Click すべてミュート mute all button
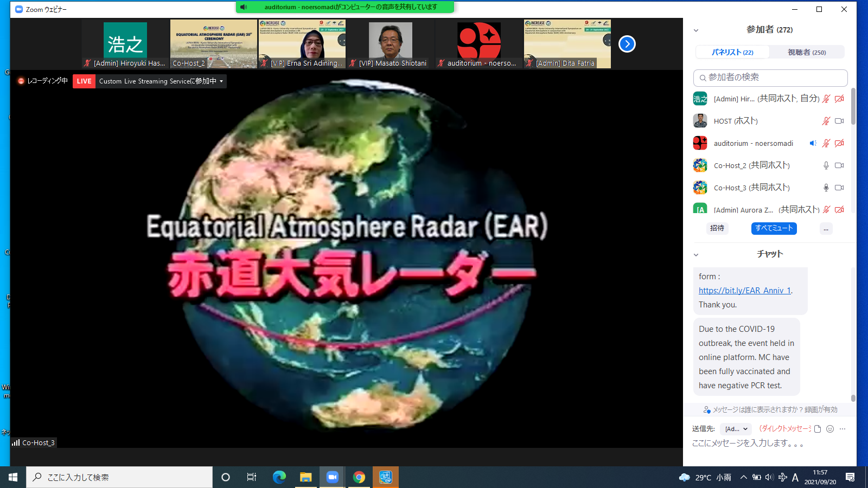 (x=774, y=228)
